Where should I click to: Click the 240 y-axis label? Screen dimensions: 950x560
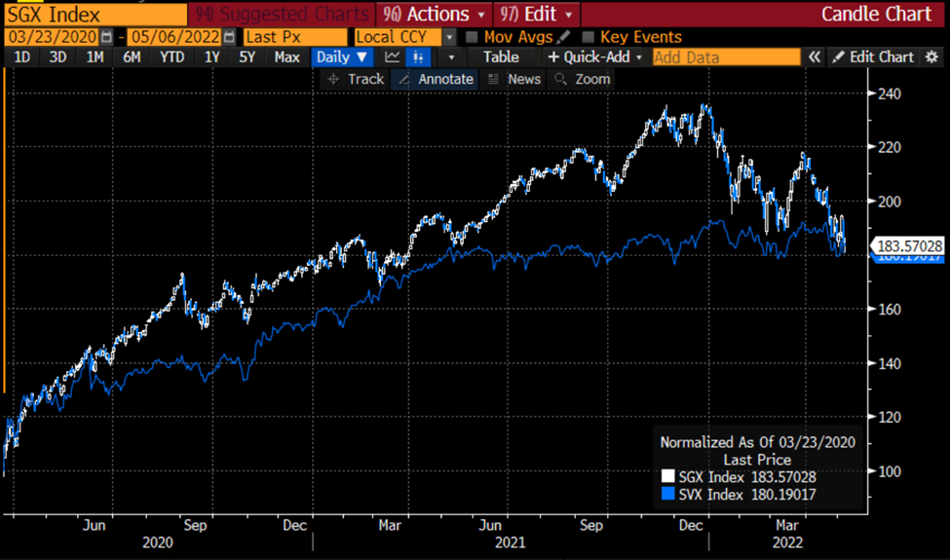point(890,93)
